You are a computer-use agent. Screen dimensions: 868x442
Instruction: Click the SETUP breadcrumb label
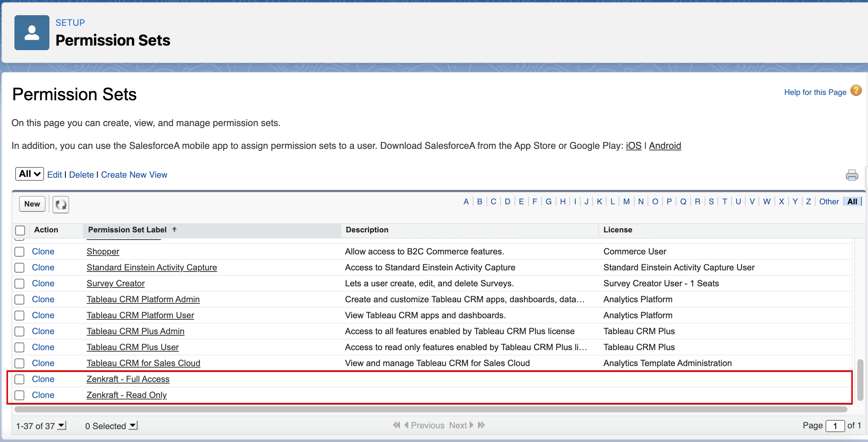70,23
